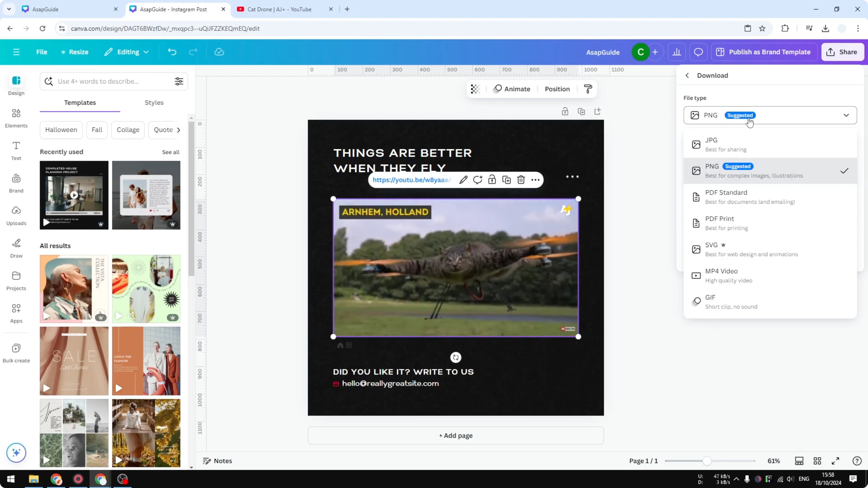This screenshot has width=868, height=488.
Task: Open the Elements panel
Action: point(16,118)
